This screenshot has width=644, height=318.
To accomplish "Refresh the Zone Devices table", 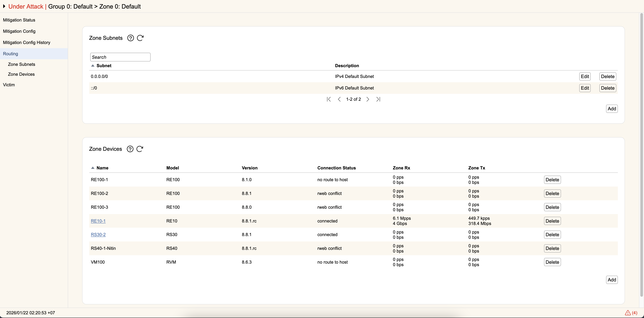I will click(x=140, y=149).
